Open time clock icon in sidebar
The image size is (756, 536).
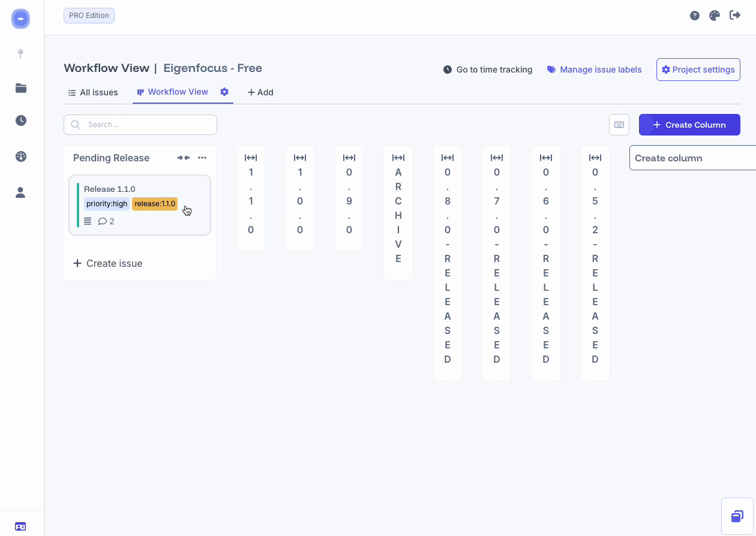21,121
